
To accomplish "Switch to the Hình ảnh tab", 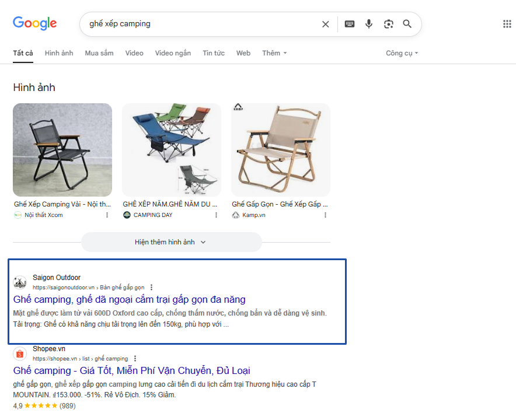I will (59, 53).
